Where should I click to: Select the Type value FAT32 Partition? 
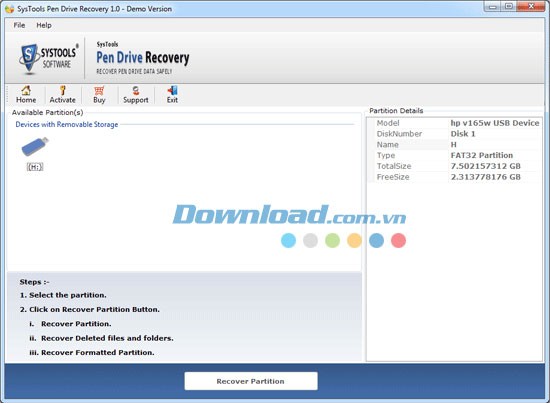pos(482,155)
